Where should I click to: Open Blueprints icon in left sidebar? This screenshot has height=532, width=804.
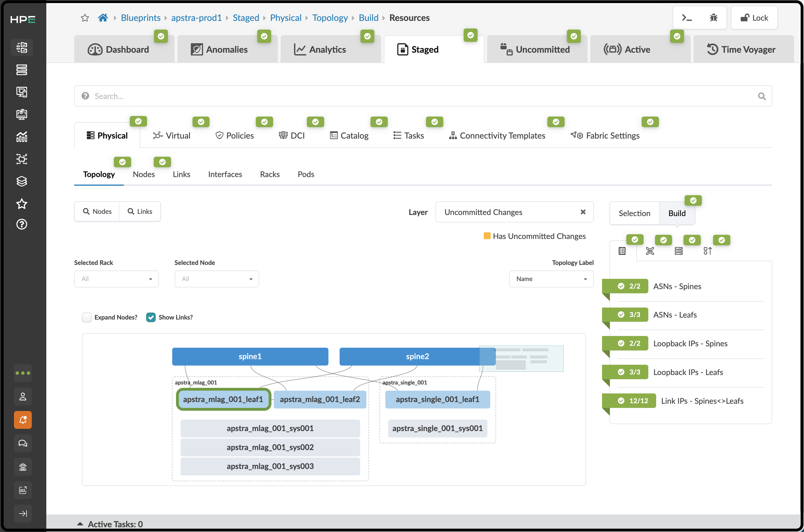click(x=22, y=47)
